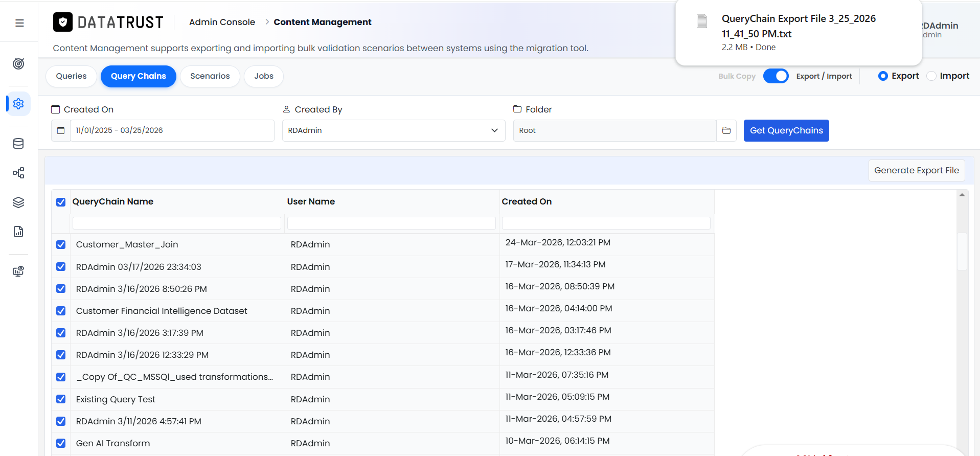Select the Customer_Master_Join name cell
The height and width of the screenshot is (456, 980).
177,244
